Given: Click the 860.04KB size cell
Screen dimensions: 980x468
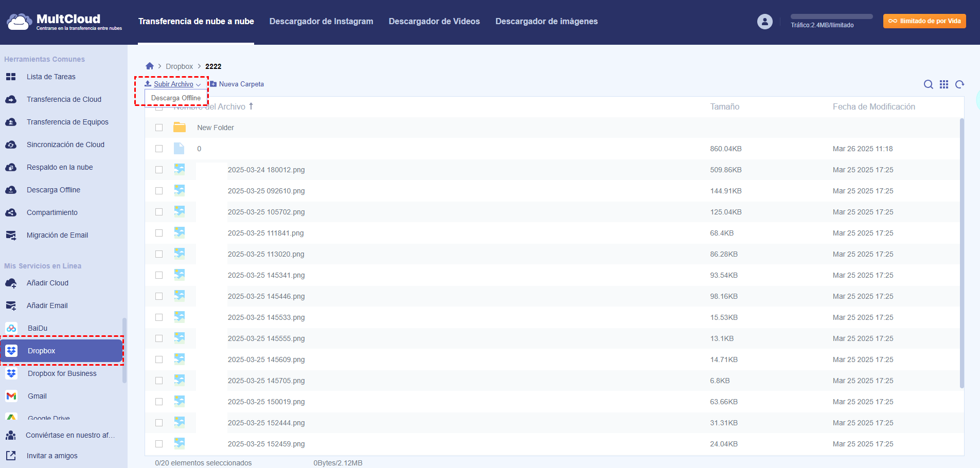Looking at the screenshot, I should (726, 149).
